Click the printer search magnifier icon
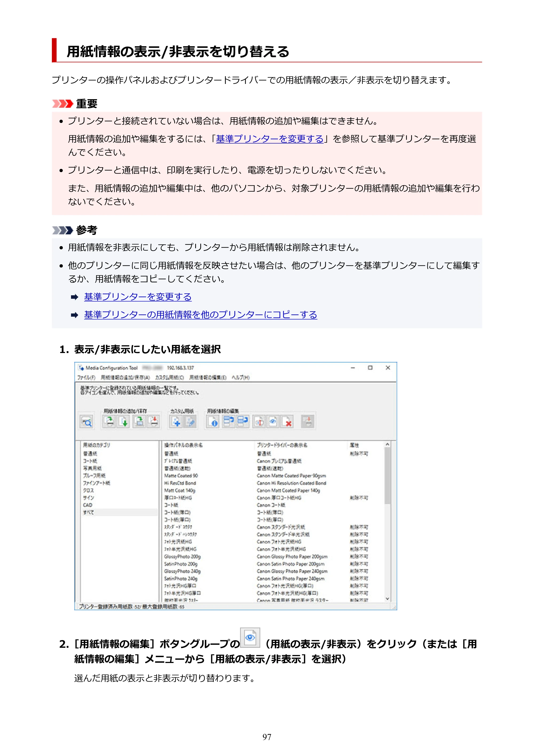This screenshot has width=534, height=756. [x=87, y=421]
